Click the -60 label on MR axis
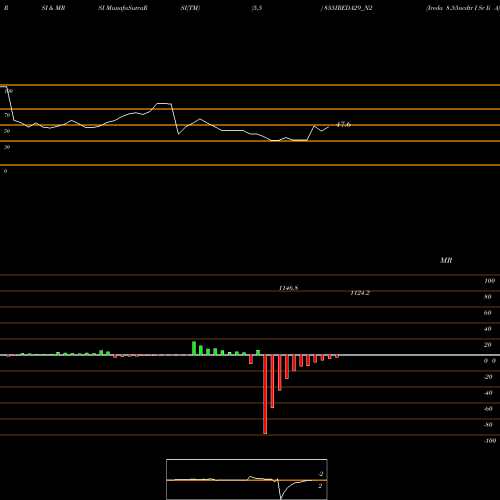This screenshot has width=500, height=500. pos(488,409)
